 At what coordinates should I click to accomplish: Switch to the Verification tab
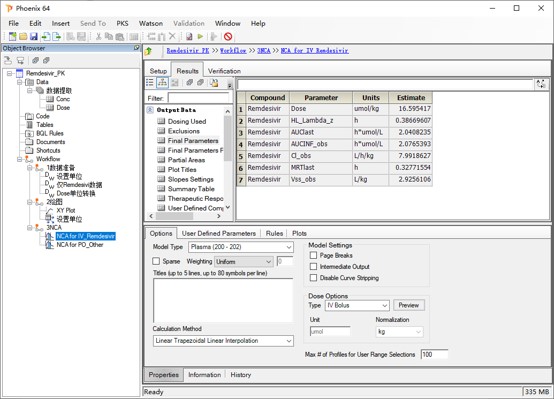tap(224, 71)
